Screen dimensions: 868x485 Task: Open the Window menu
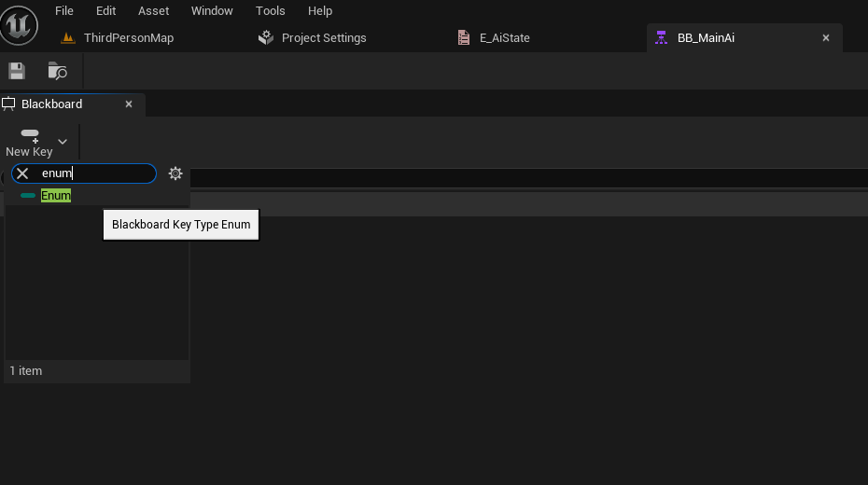(212, 11)
